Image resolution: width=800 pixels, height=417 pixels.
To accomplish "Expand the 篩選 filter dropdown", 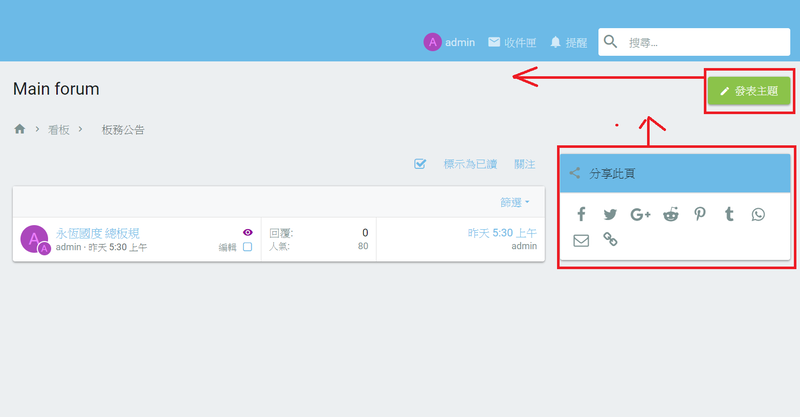I will (x=515, y=202).
